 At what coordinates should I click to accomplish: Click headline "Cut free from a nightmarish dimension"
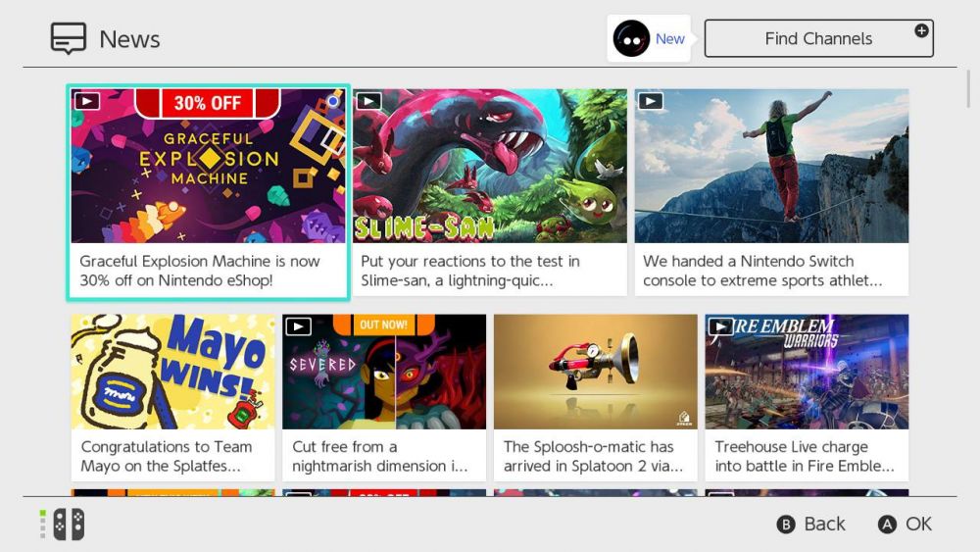pos(380,456)
